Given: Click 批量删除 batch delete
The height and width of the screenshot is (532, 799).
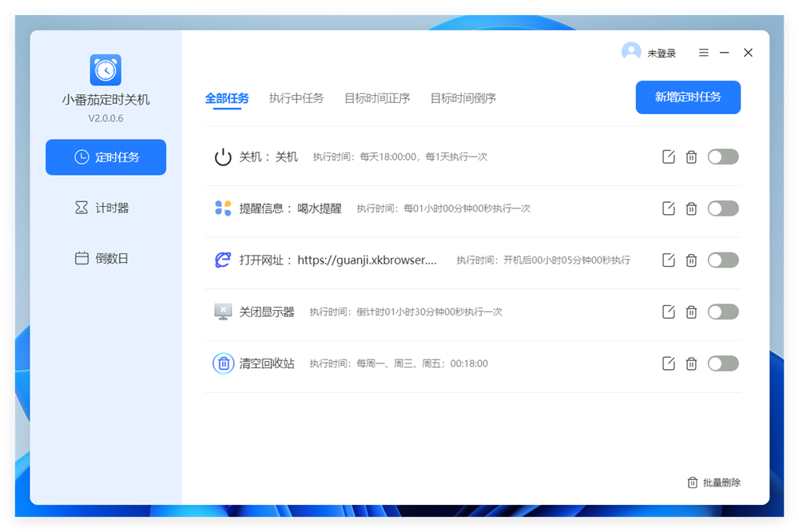Looking at the screenshot, I should [714, 482].
